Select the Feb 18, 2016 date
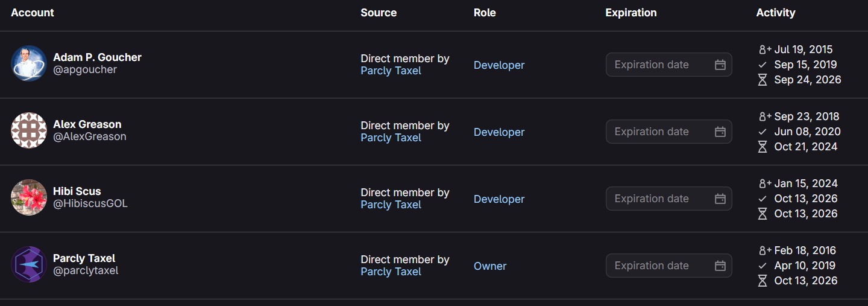 (805, 250)
